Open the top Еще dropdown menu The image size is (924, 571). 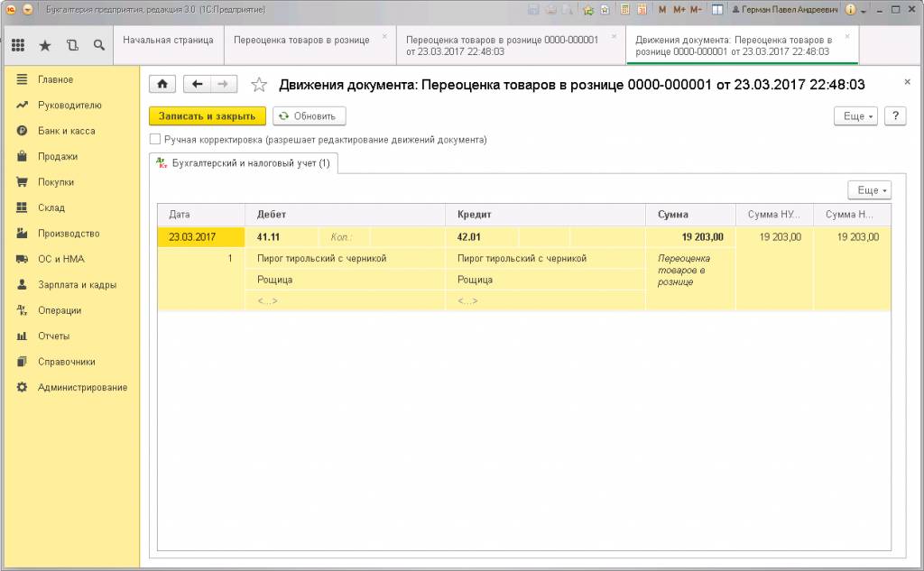point(855,116)
